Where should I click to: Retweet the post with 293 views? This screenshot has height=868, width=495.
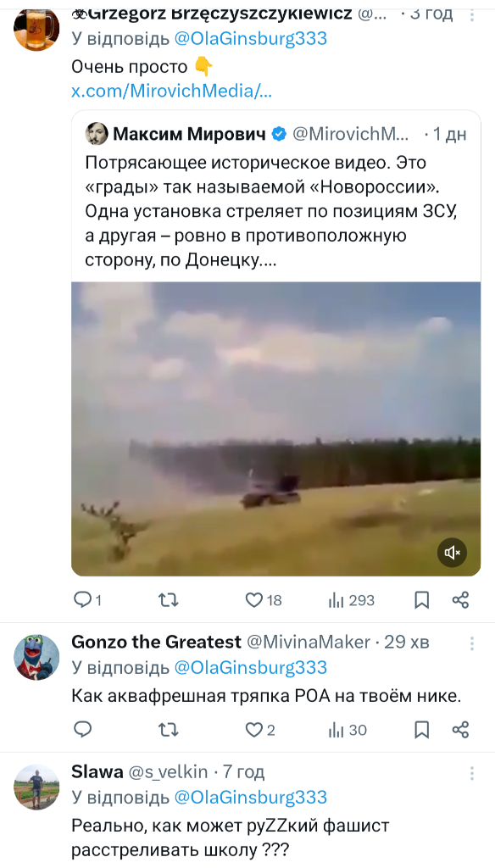coord(169,600)
